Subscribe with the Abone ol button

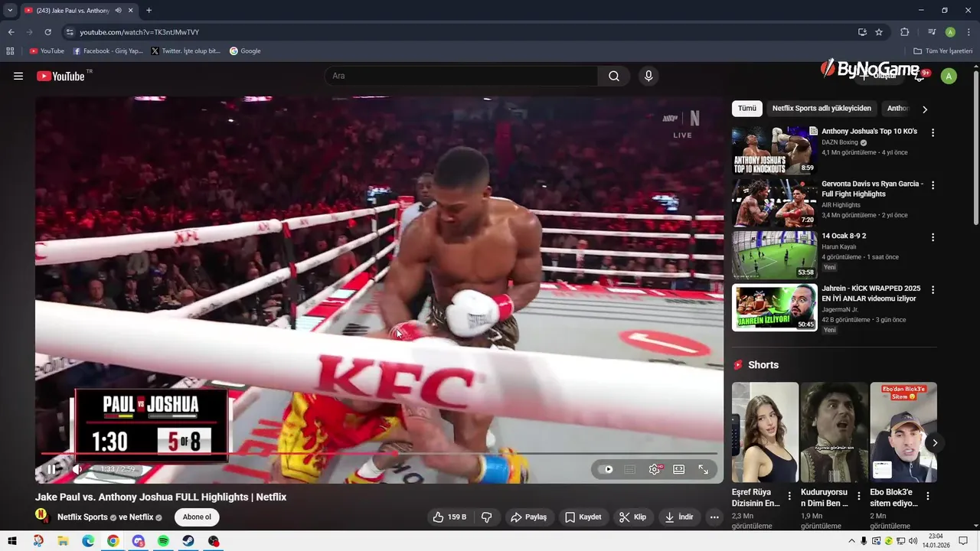click(197, 517)
